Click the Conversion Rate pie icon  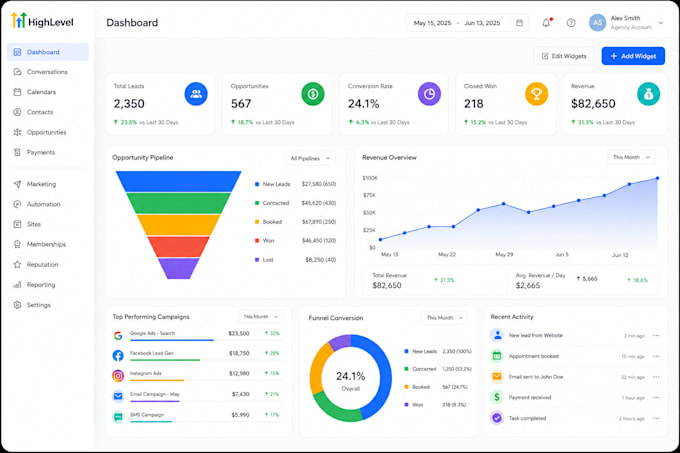tap(429, 94)
